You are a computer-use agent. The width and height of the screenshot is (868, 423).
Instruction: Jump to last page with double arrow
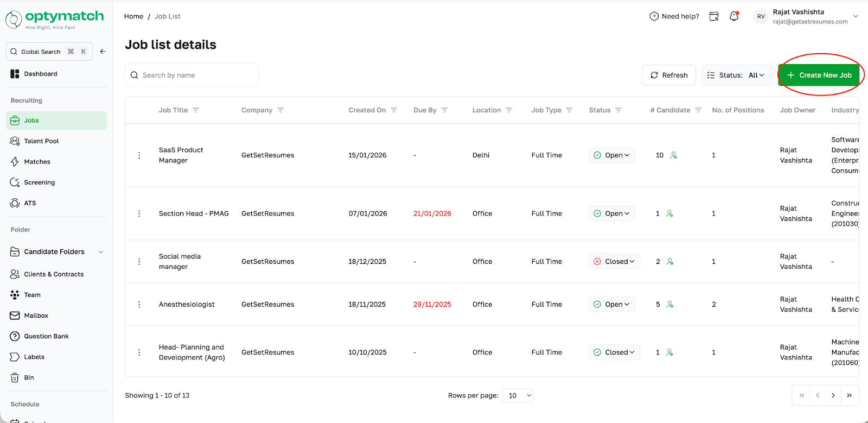pyautogui.click(x=849, y=395)
